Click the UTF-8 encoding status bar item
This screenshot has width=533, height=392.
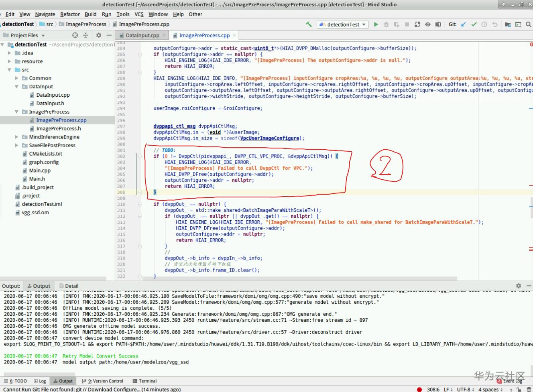pyautogui.click(x=466, y=389)
